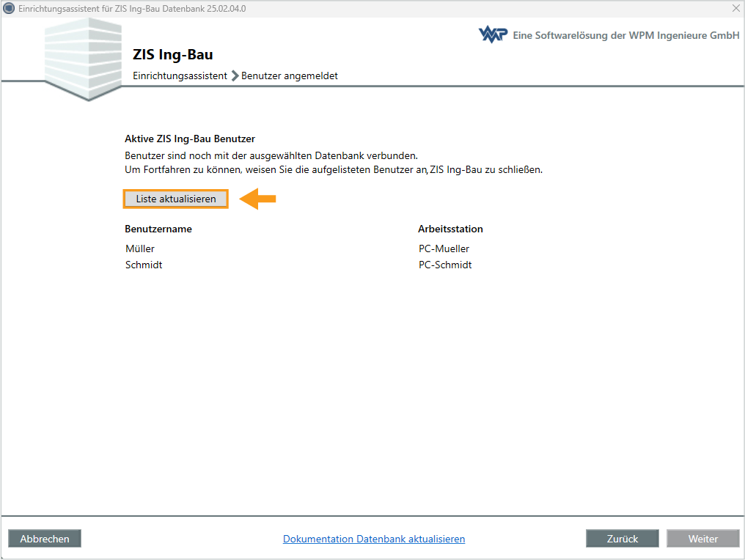The height and width of the screenshot is (560, 745).
Task: Open the Dokumentation Datenbank aktualisieren link
Action: tap(374, 539)
